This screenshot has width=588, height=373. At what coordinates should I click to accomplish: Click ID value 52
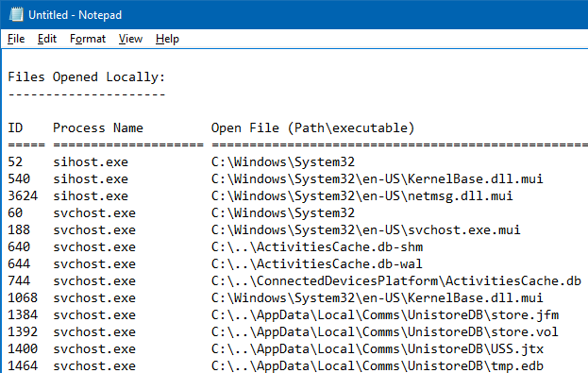point(15,162)
